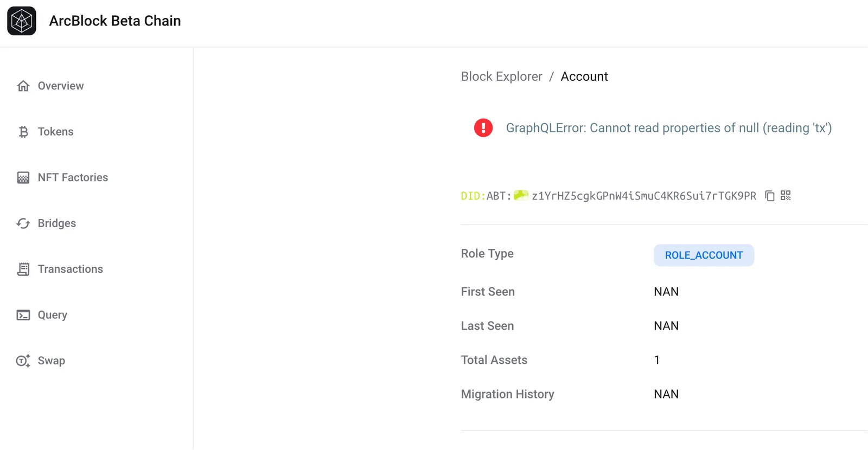Click the Bridges sync arrows icon
Screen dimensions: 868x450
[x=23, y=223]
